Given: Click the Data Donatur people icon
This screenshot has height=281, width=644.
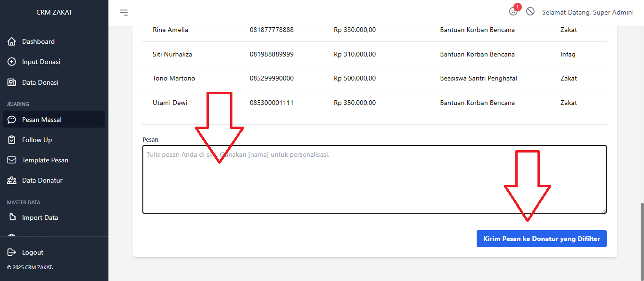Looking at the screenshot, I should [x=12, y=180].
